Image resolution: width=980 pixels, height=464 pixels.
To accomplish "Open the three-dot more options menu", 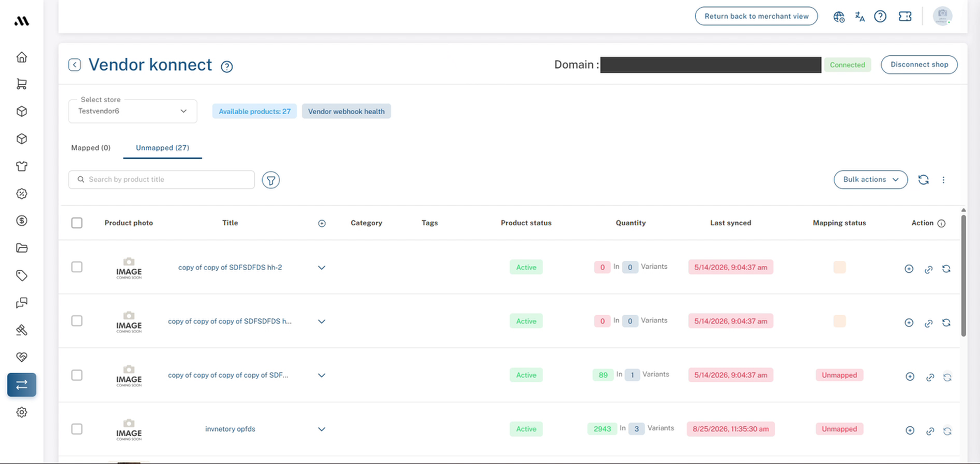I will click(943, 180).
